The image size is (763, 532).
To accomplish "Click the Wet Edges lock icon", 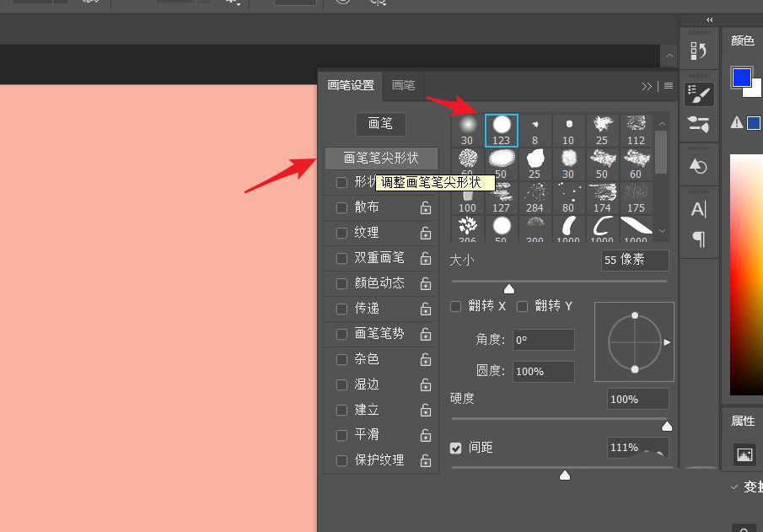I will click(x=426, y=384).
